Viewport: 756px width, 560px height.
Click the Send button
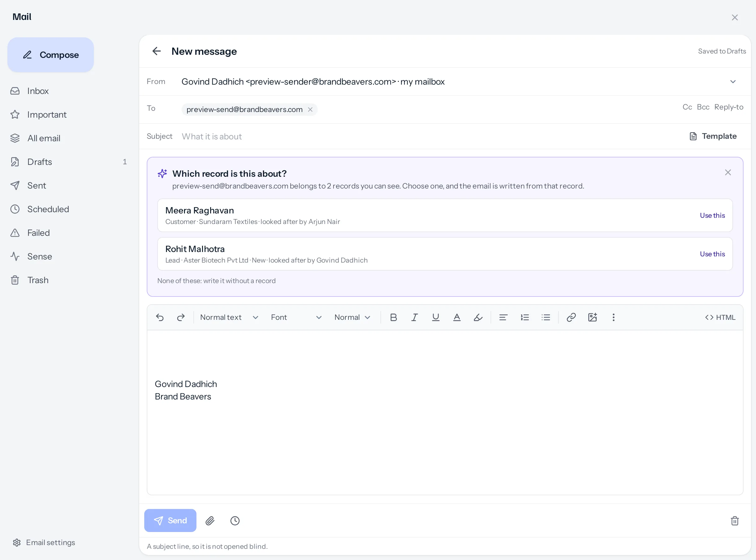[x=170, y=521]
